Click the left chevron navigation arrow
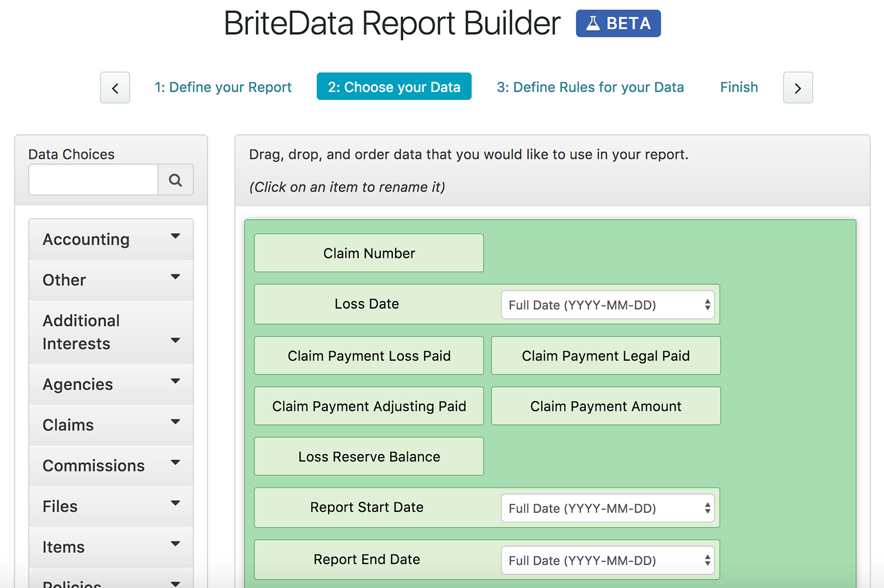The width and height of the screenshot is (884, 588). coord(114,87)
